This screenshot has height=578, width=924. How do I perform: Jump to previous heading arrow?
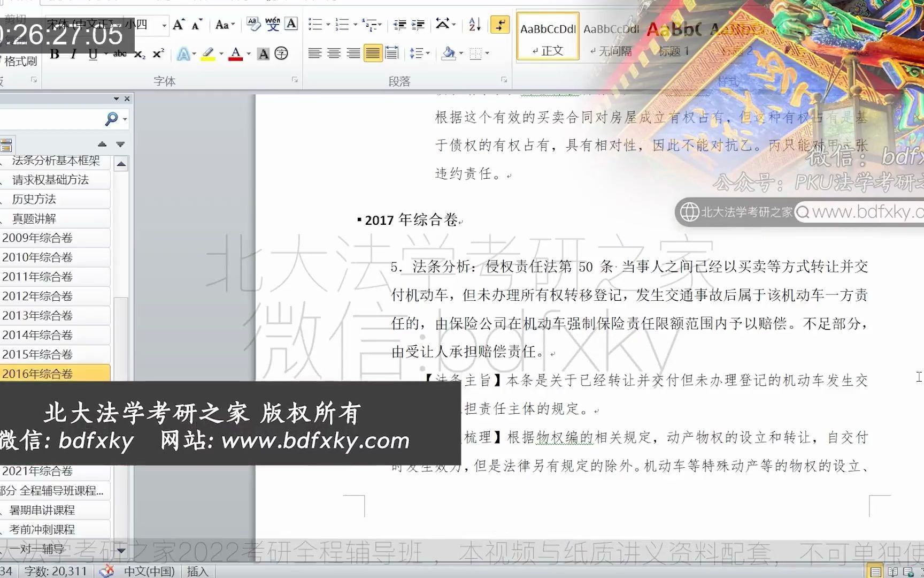[x=102, y=144]
